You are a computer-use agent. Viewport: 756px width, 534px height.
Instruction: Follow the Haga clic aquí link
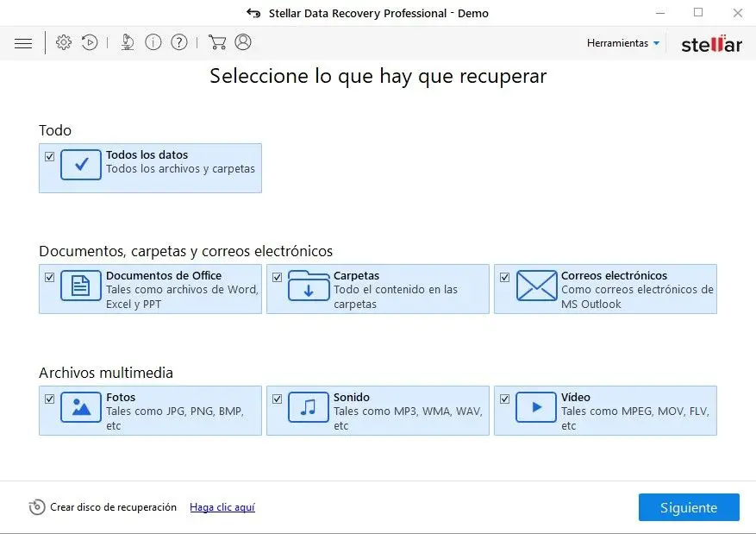[x=222, y=507]
